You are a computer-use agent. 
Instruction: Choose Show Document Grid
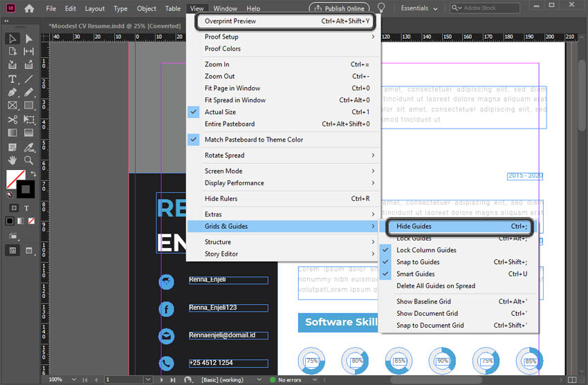(x=458, y=314)
